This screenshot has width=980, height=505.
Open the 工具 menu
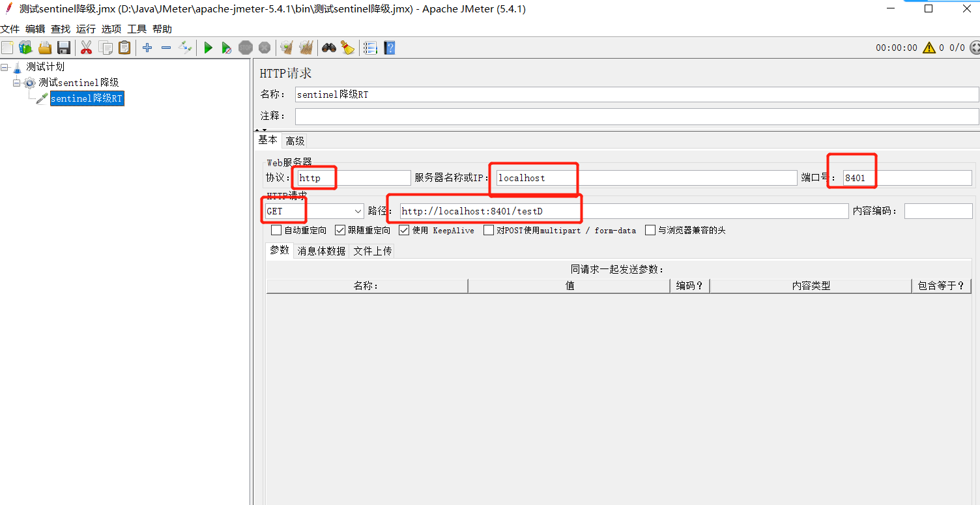click(137, 29)
